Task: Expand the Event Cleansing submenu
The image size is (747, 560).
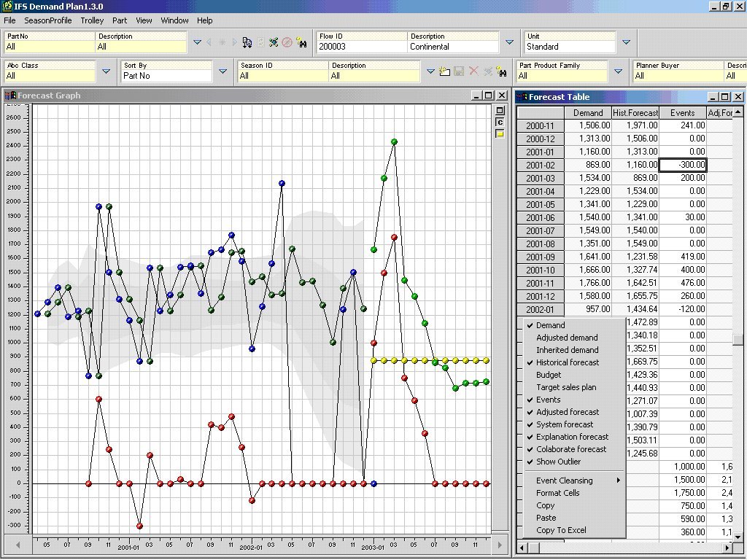Action: tap(574, 481)
